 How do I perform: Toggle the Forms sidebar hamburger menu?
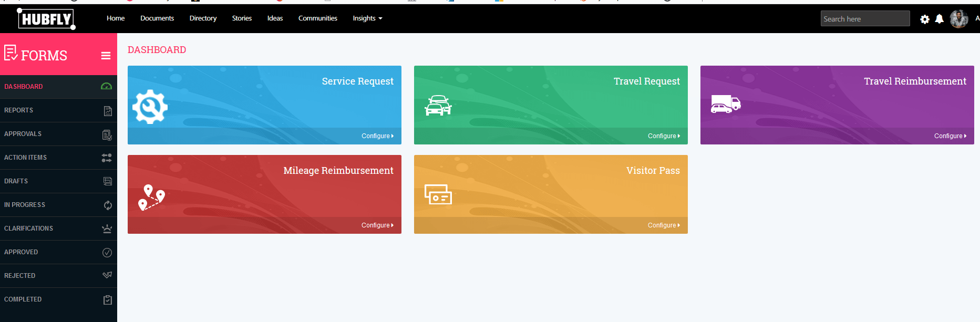pos(106,56)
